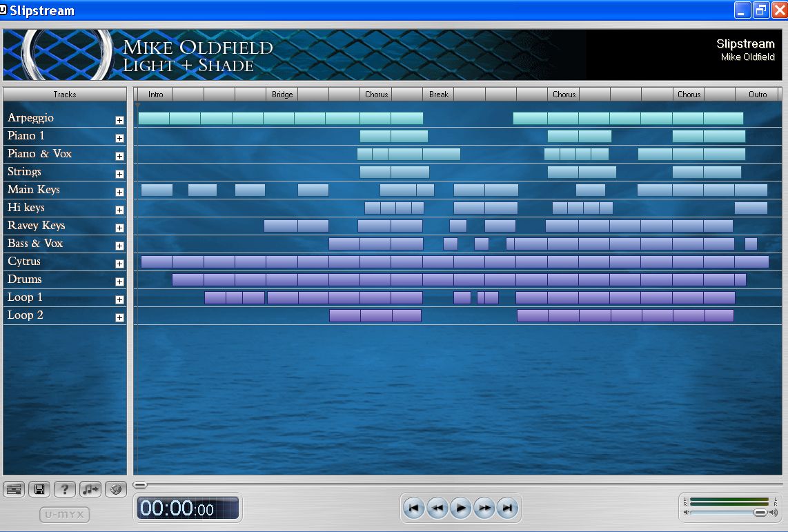Expand the Strings track options
The image size is (788, 532).
pos(119,175)
